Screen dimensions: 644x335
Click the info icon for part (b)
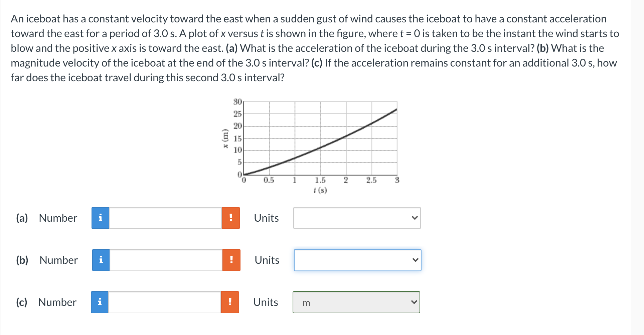100,260
